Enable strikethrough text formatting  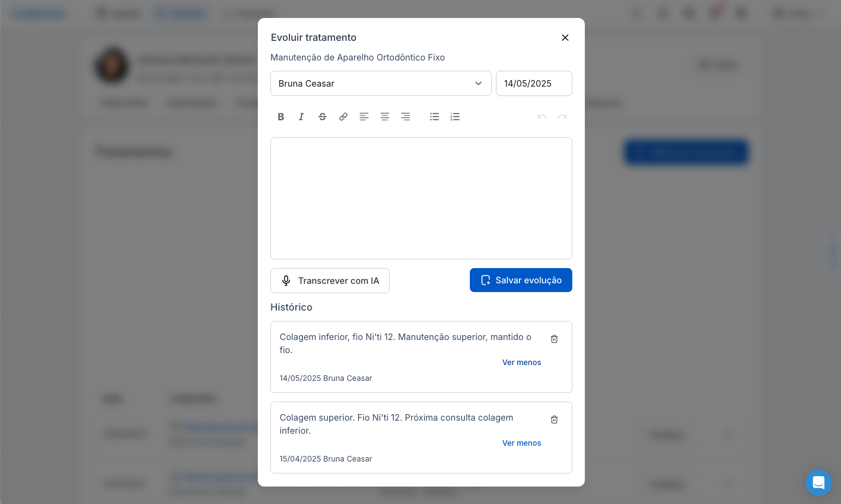(x=322, y=117)
